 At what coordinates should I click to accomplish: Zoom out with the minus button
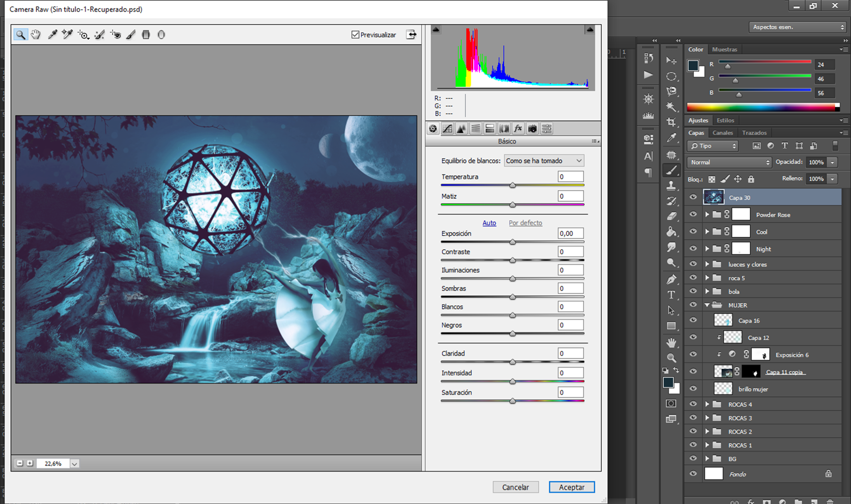click(x=20, y=463)
